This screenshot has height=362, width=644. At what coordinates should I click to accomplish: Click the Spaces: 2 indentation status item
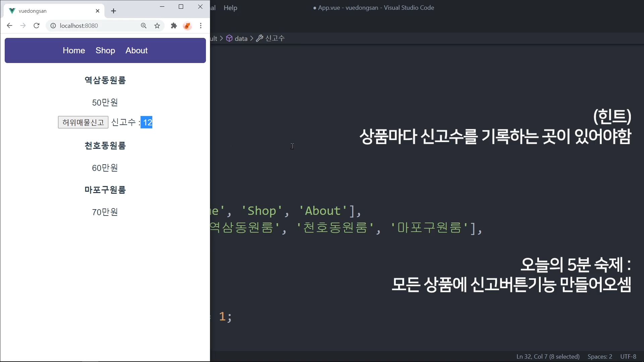[x=600, y=357]
